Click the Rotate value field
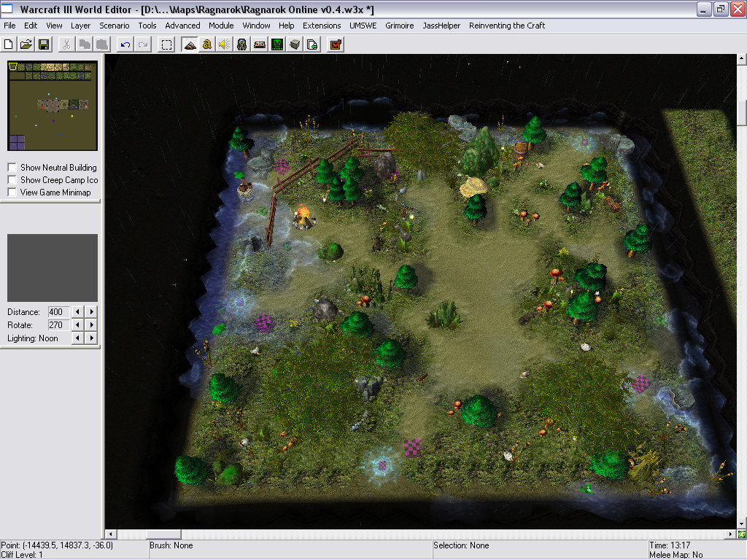Image resolution: width=747 pixels, height=560 pixels. point(58,324)
